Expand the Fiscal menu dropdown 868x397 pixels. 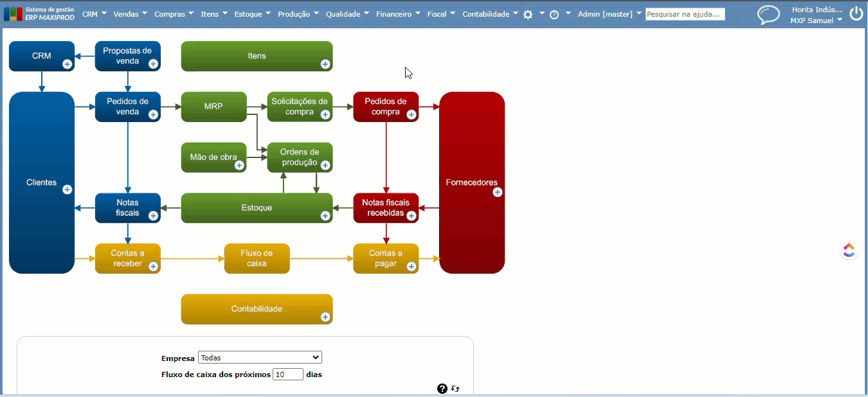[x=452, y=13]
